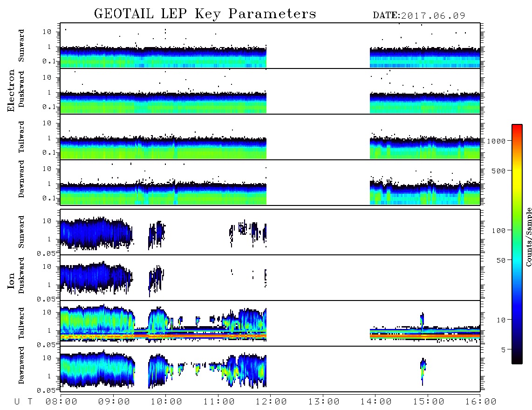Click the Electron Sunward spectrogram before 12:00
The image size is (532, 410).
163,57
